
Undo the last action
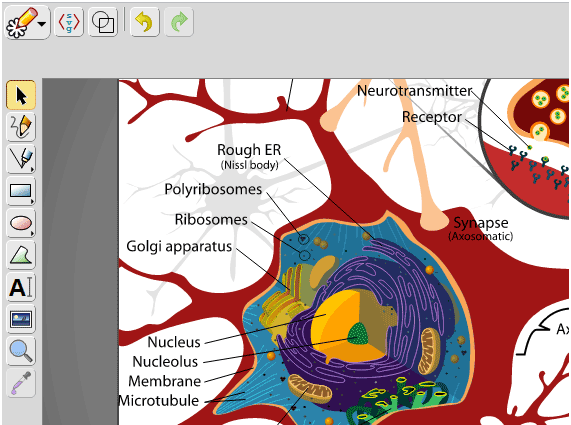[145, 23]
